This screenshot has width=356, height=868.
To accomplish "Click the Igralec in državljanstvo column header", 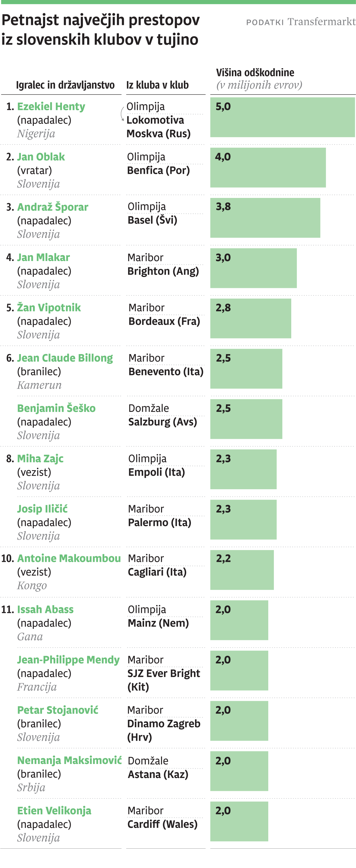I will click(65, 85).
